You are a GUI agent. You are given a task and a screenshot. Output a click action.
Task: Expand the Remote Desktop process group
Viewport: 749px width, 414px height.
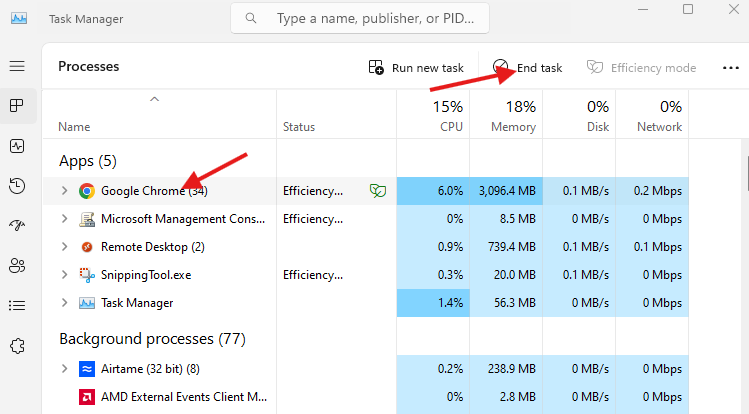(x=64, y=247)
